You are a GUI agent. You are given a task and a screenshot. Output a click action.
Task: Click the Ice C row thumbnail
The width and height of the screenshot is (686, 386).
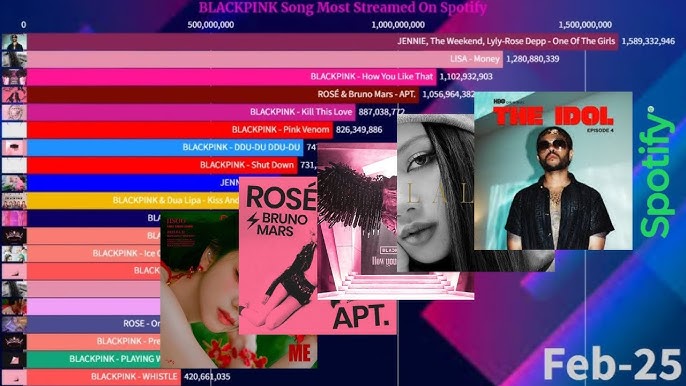click(x=14, y=253)
